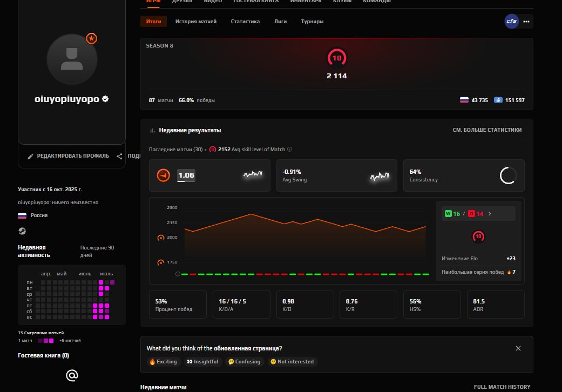This screenshot has width=562, height=392.
Task: Click the Avg Swing -0.91% card
Action: (x=336, y=175)
